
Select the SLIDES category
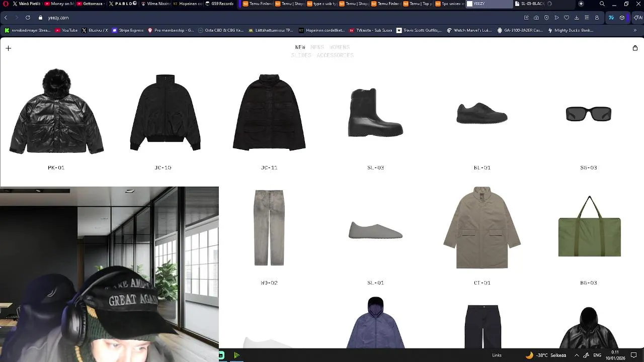(x=301, y=55)
